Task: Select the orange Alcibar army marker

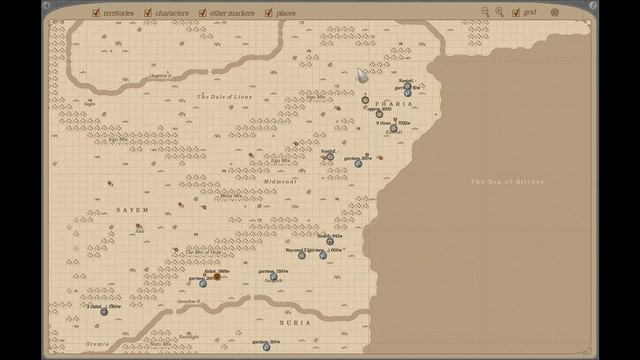Action: (217, 277)
